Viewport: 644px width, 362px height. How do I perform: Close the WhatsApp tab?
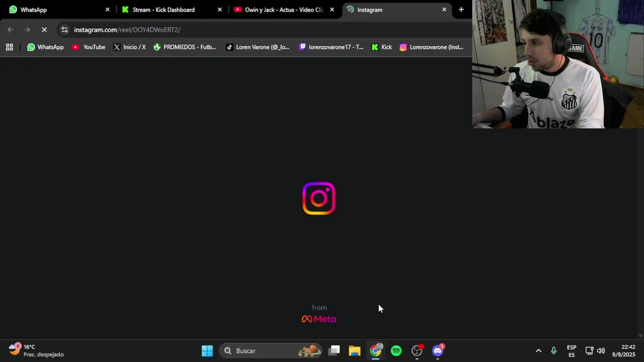tap(107, 10)
